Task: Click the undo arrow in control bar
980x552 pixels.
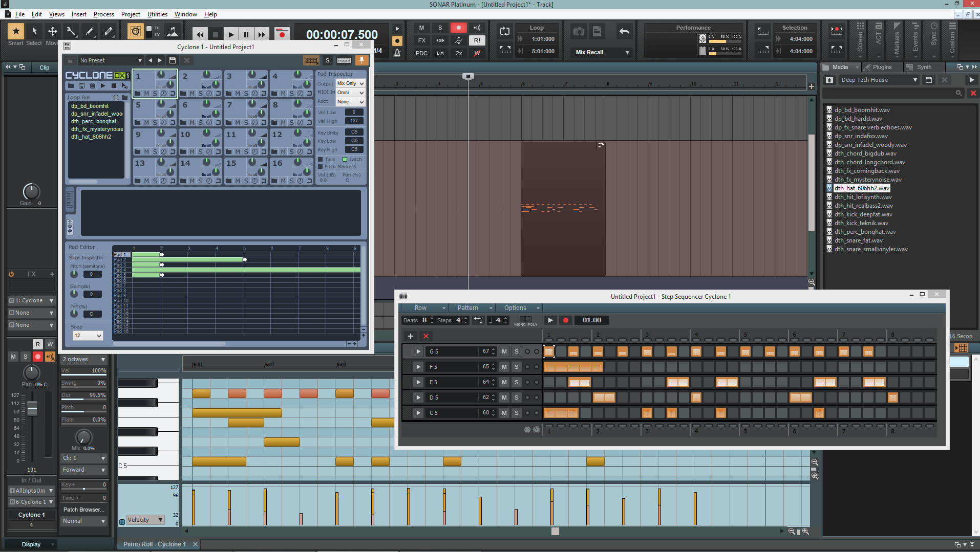Action: [624, 32]
